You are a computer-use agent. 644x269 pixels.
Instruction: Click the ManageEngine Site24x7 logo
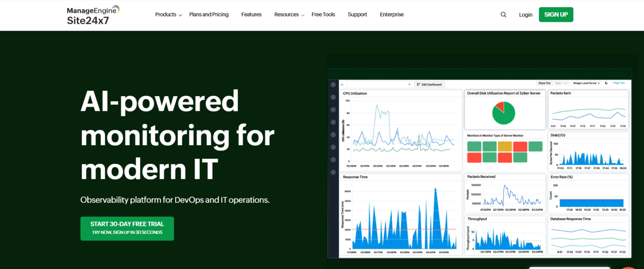pyautogui.click(x=93, y=14)
